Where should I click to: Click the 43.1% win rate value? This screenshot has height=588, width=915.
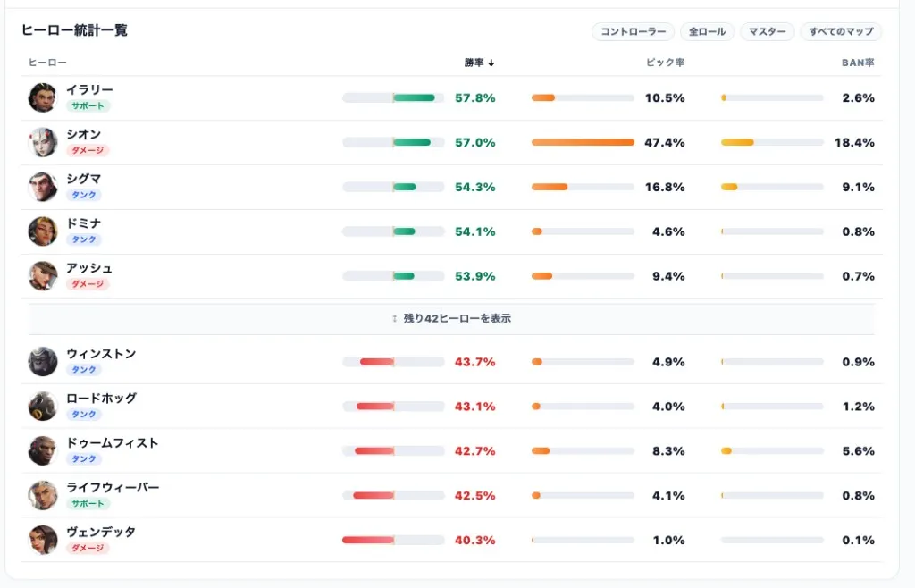point(475,407)
